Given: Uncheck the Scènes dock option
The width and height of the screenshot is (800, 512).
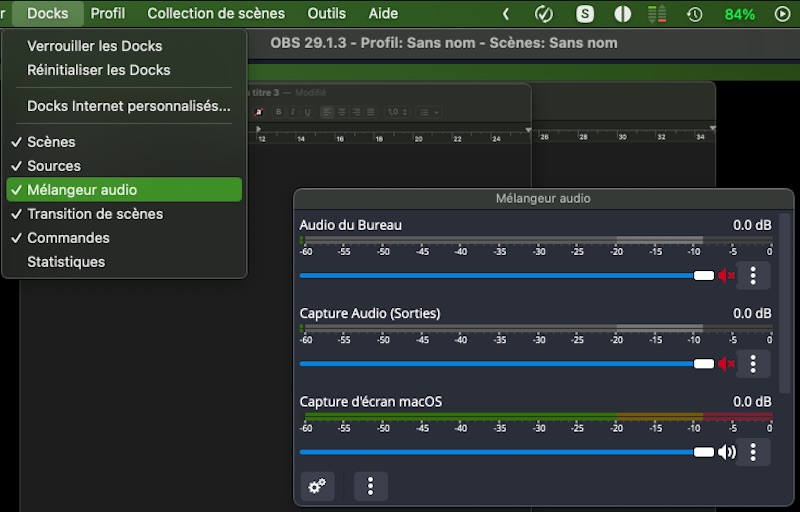Looking at the screenshot, I should tap(51, 142).
